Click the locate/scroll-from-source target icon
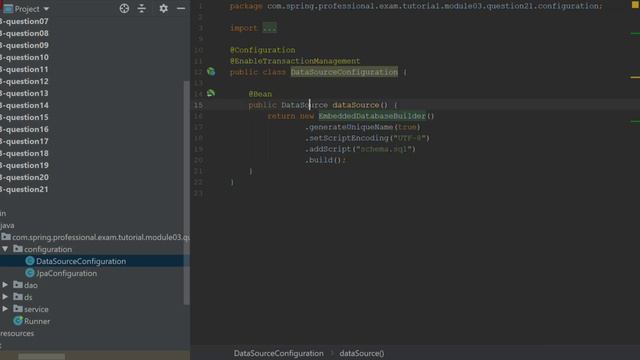This screenshot has width=640, height=360. (124, 8)
